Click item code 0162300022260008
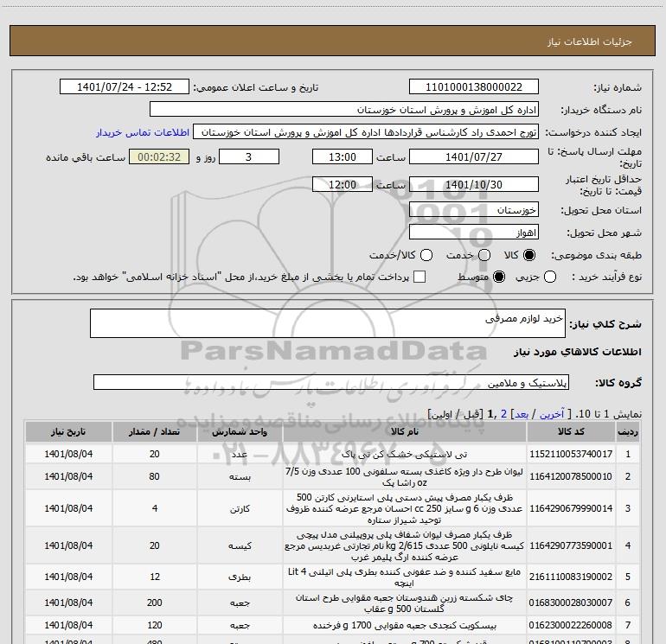Image resolution: width=666 pixels, height=644 pixels. tap(571, 625)
